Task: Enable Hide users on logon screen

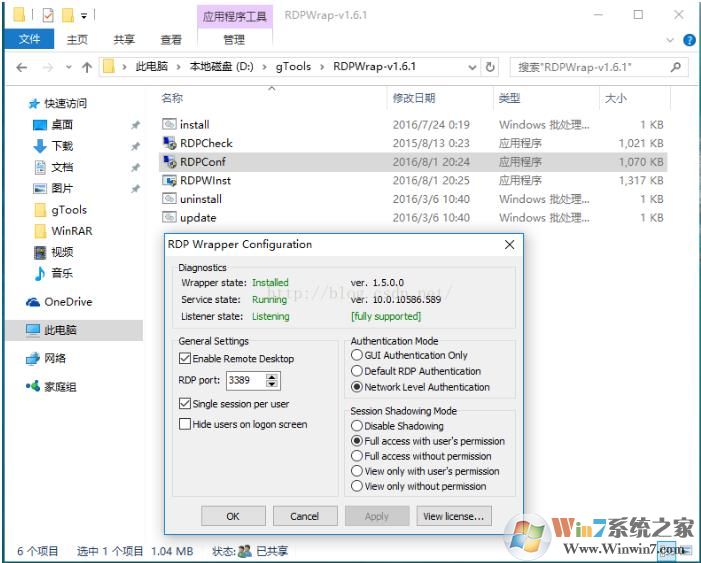Action: tap(185, 424)
